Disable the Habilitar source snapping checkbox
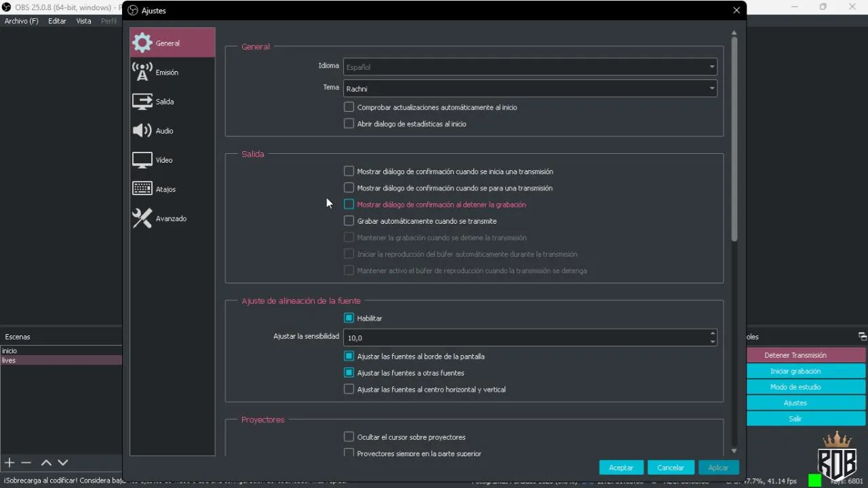The width and height of the screenshot is (868, 488). point(349,318)
